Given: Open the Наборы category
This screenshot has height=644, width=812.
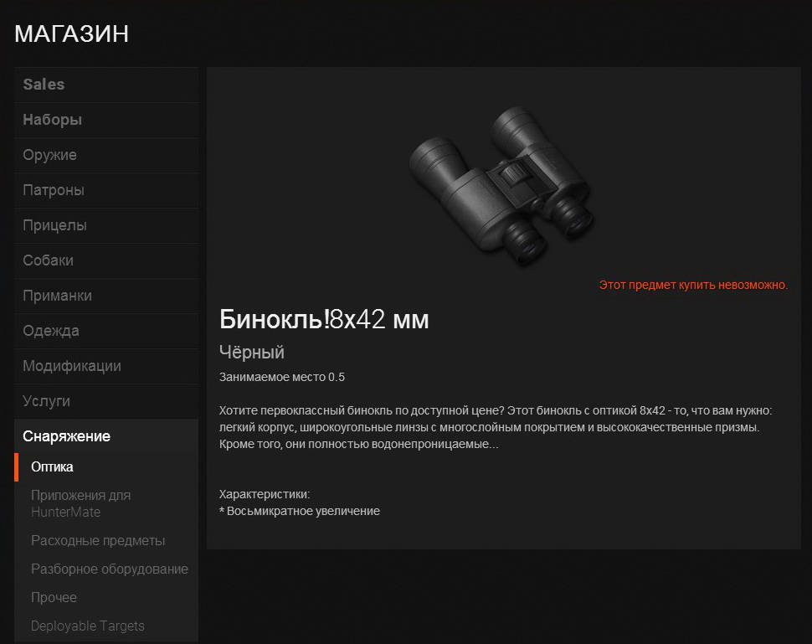Looking at the screenshot, I should (106, 120).
